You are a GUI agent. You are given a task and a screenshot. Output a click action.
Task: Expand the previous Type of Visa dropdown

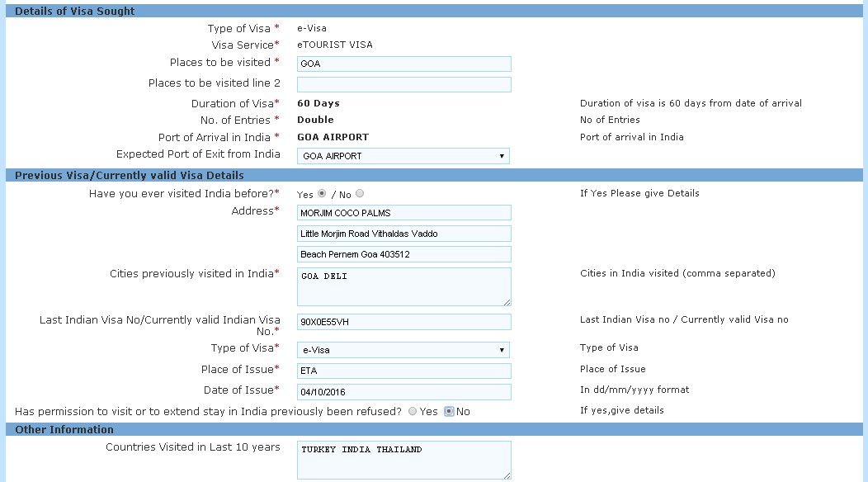(x=403, y=350)
